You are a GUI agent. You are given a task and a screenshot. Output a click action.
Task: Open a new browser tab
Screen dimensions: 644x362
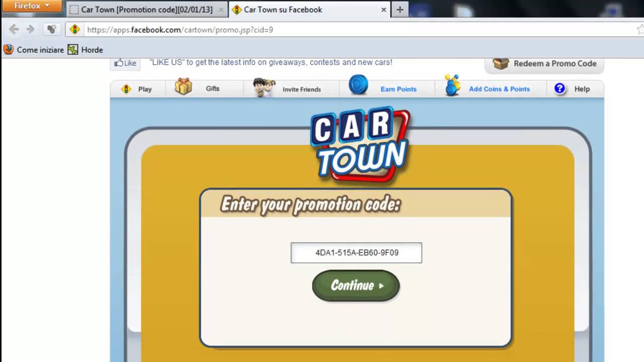point(399,10)
